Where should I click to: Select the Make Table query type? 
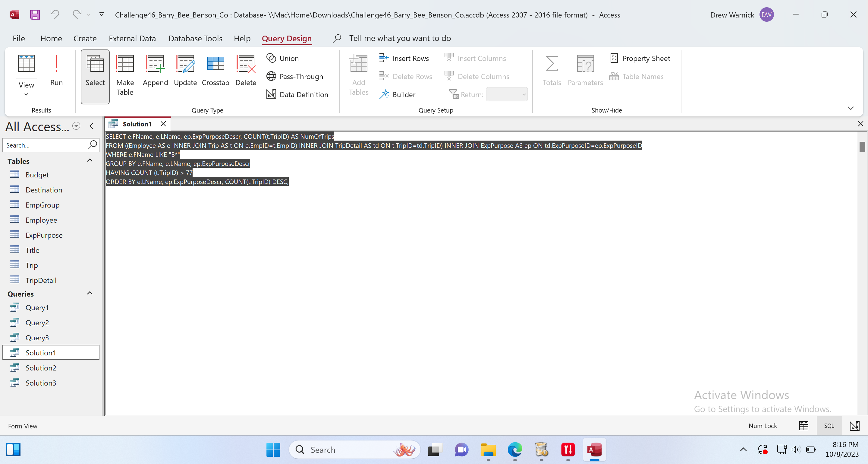click(x=125, y=75)
